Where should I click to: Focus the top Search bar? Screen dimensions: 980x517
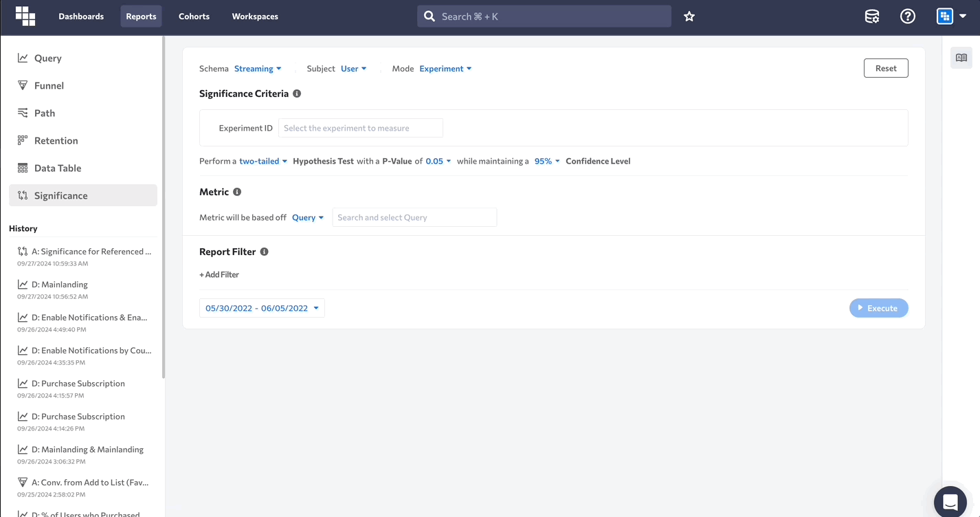tap(544, 16)
